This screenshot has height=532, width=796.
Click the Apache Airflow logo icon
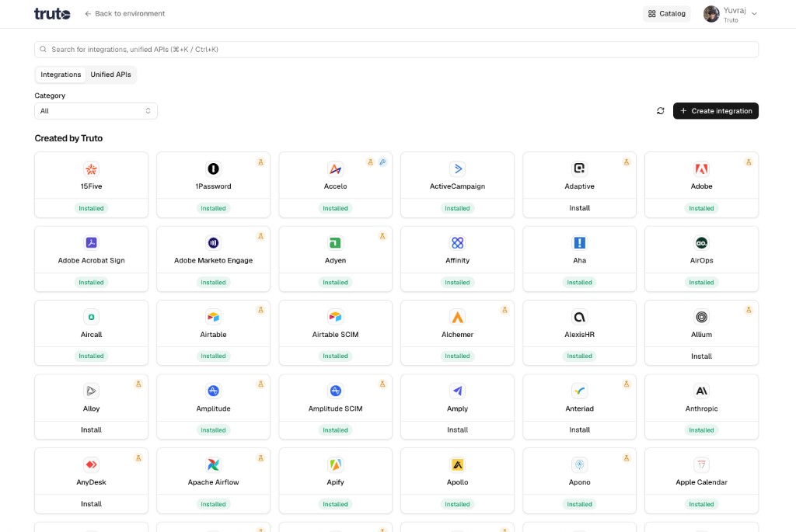(x=213, y=464)
